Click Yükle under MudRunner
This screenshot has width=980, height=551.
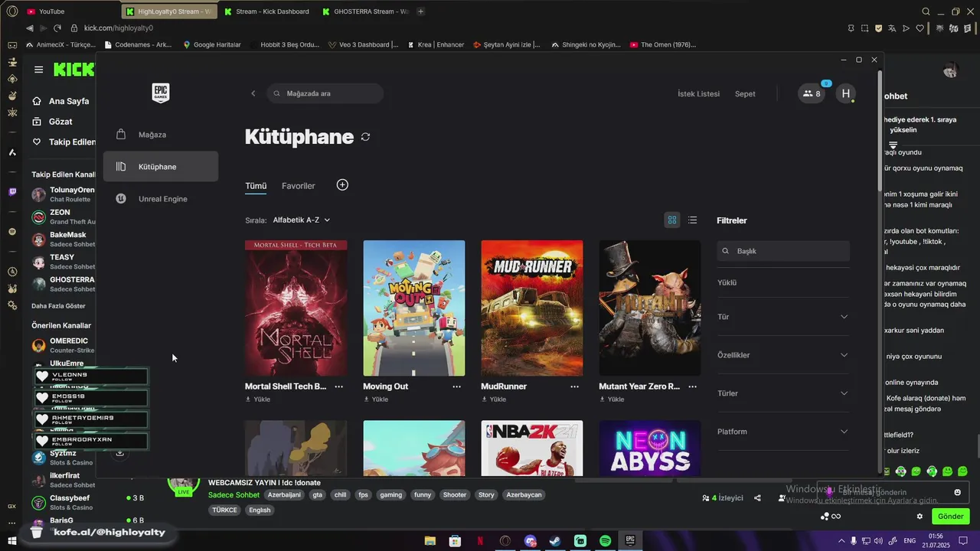pos(494,399)
